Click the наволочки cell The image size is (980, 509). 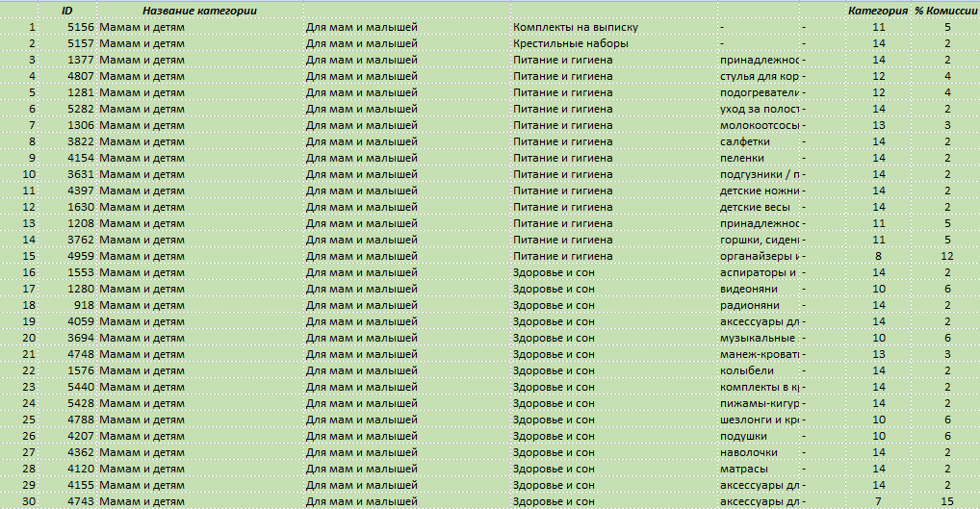click(x=759, y=452)
